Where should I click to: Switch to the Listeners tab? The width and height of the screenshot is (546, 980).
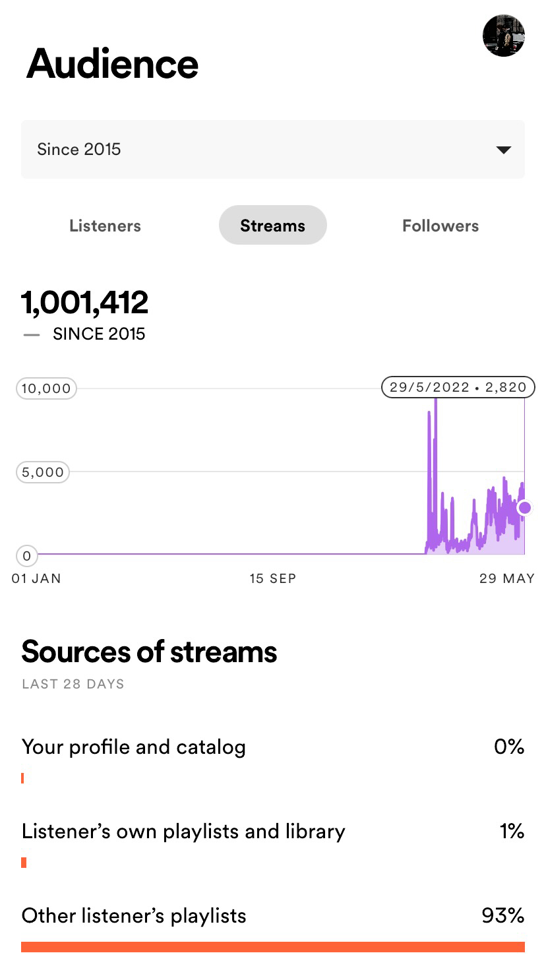click(105, 226)
